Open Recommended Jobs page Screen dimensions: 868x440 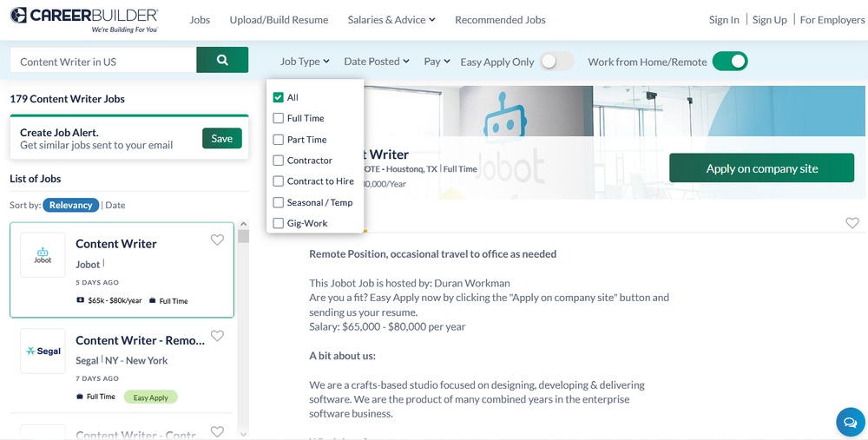[501, 20]
